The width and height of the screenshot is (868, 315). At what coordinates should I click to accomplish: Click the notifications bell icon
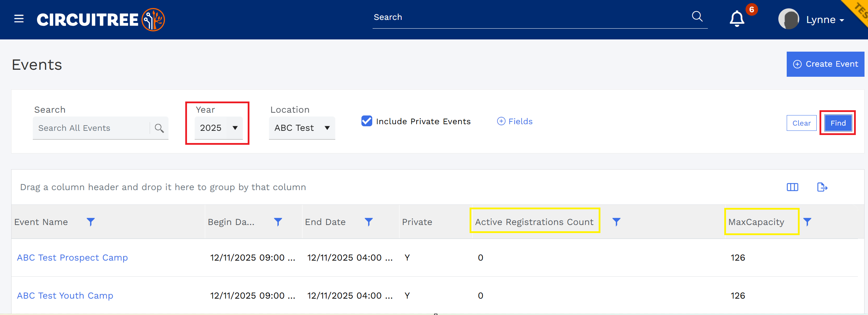click(737, 19)
